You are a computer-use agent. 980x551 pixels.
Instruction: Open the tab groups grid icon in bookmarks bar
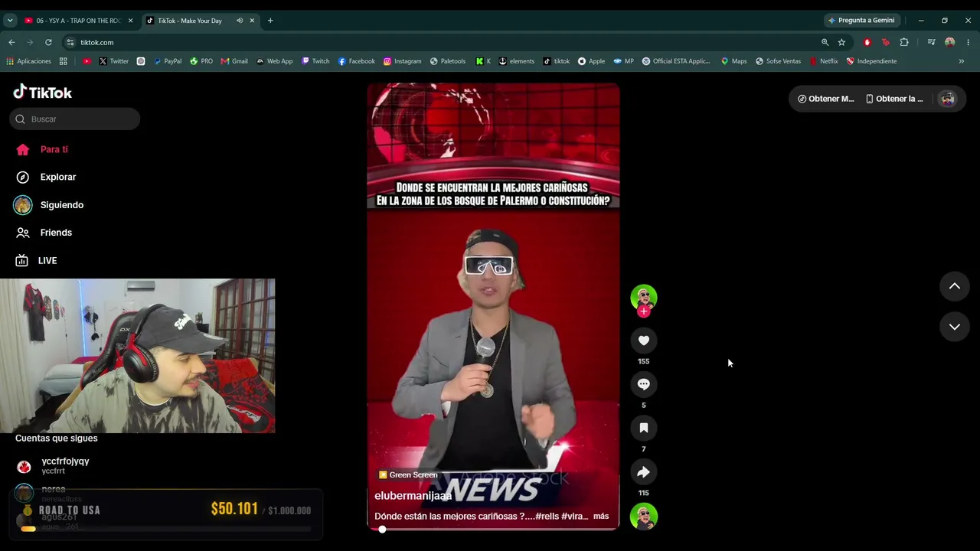coord(64,61)
